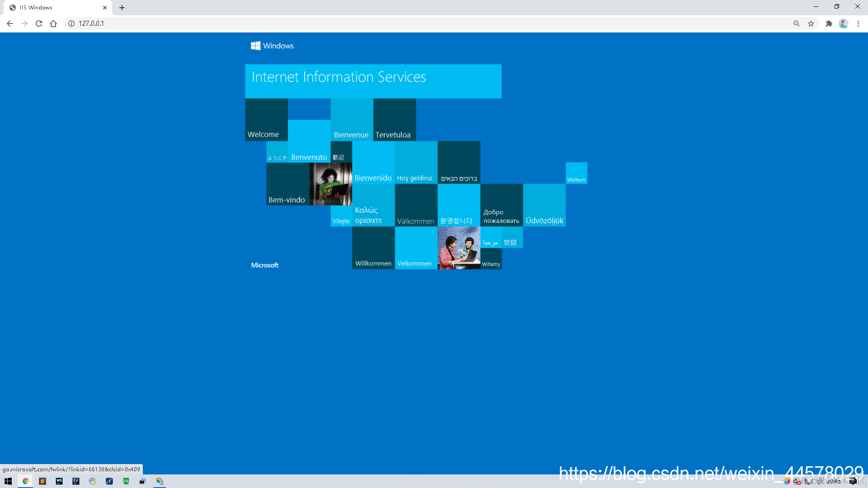Viewport: 868px width, 488px height.
Task: Click the site information icon
Action: coord(71,23)
